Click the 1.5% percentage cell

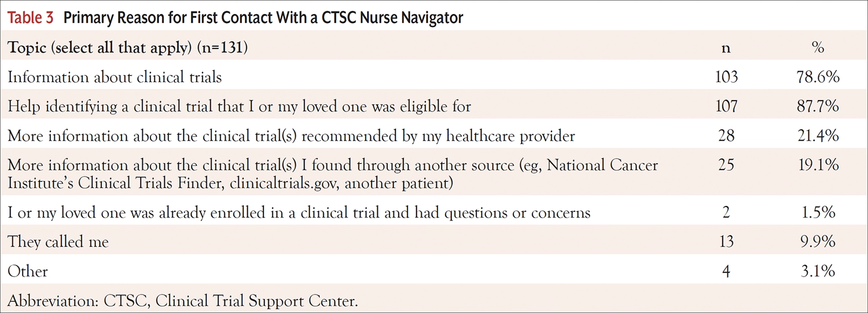coord(818,212)
